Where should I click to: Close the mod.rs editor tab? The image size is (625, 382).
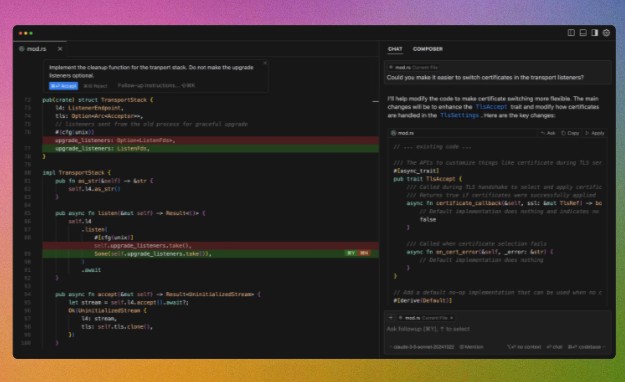point(60,49)
